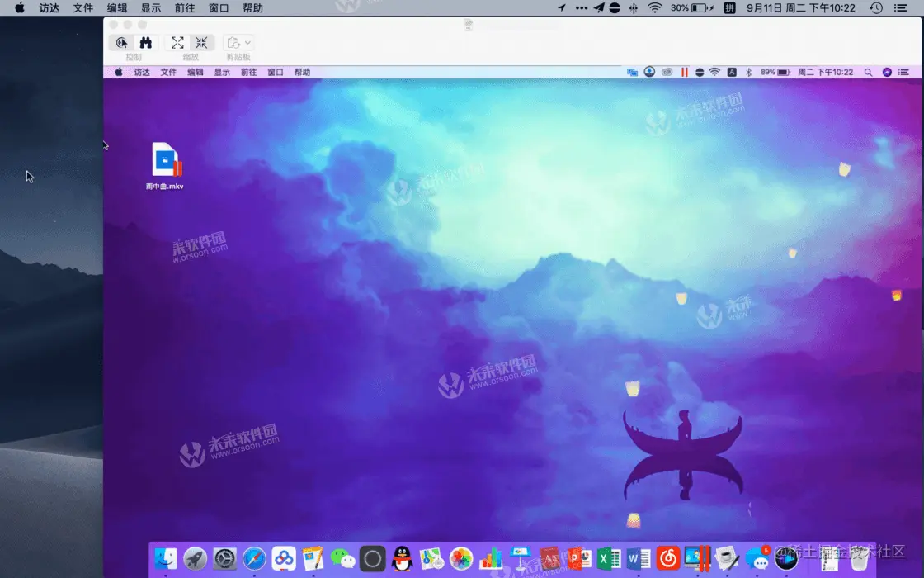Open Finder from the remote dock

coord(166,558)
